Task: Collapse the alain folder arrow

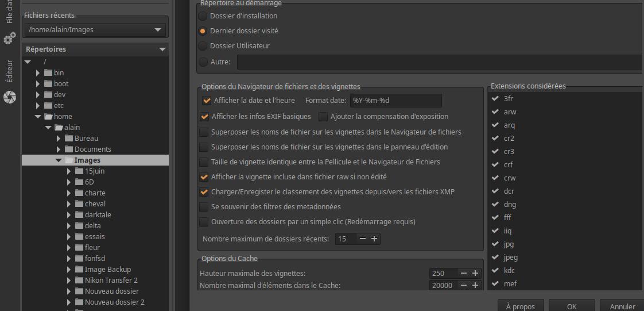Action: pos(48,128)
